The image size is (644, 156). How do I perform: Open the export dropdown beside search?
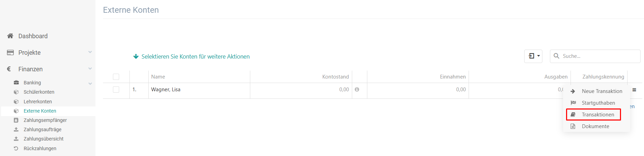pyautogui.click(x=533, y=56)
